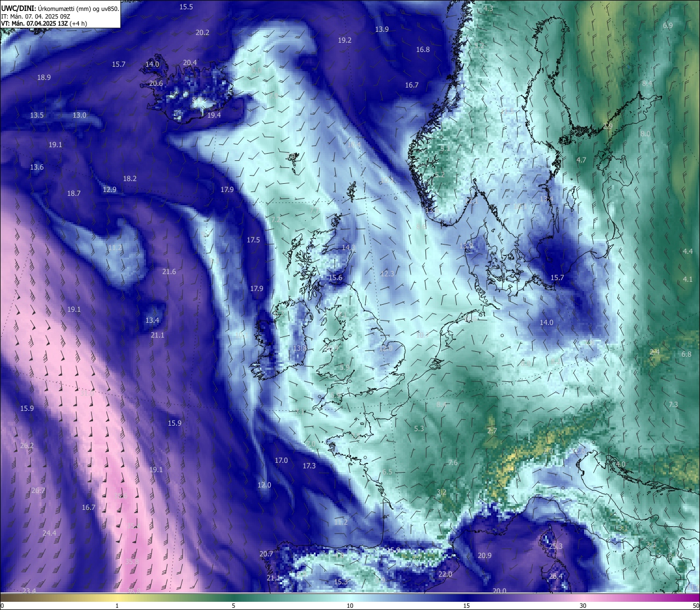
Task: Click the 12.9 value on the map
Action: [x=109, y=189]
